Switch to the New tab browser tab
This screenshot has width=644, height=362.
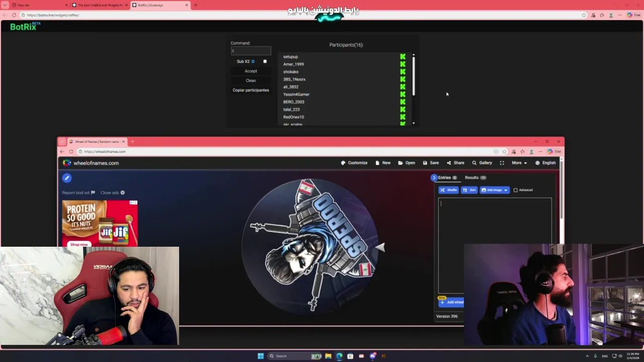(x=39, y=5)
